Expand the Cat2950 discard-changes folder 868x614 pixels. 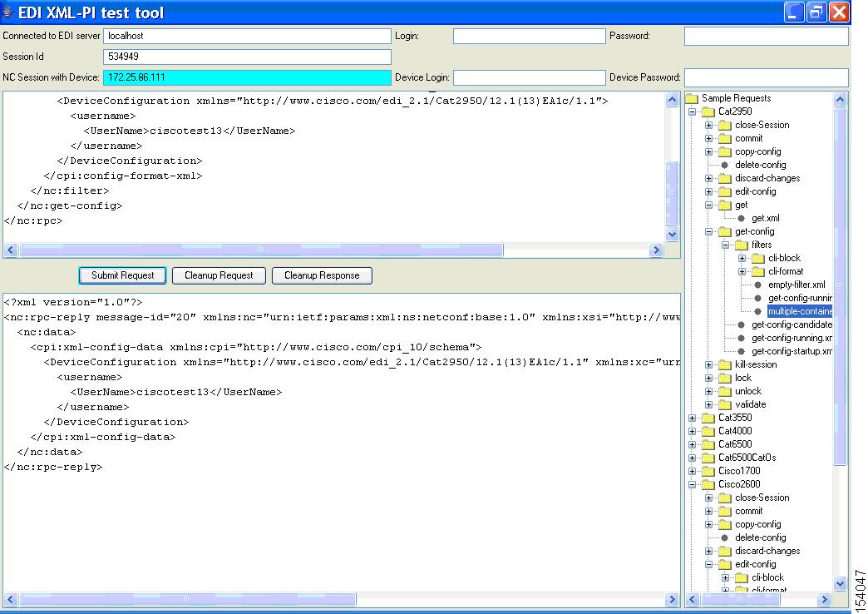coord(708,178)
